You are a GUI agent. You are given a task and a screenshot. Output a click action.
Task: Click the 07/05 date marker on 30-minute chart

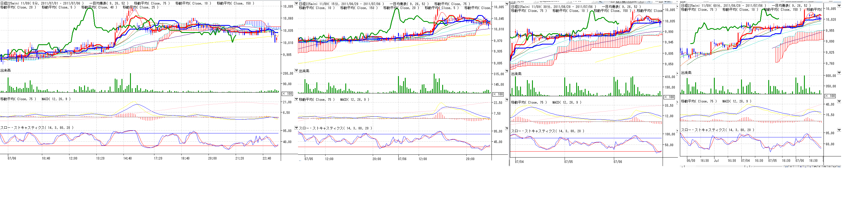click(569, 162)
